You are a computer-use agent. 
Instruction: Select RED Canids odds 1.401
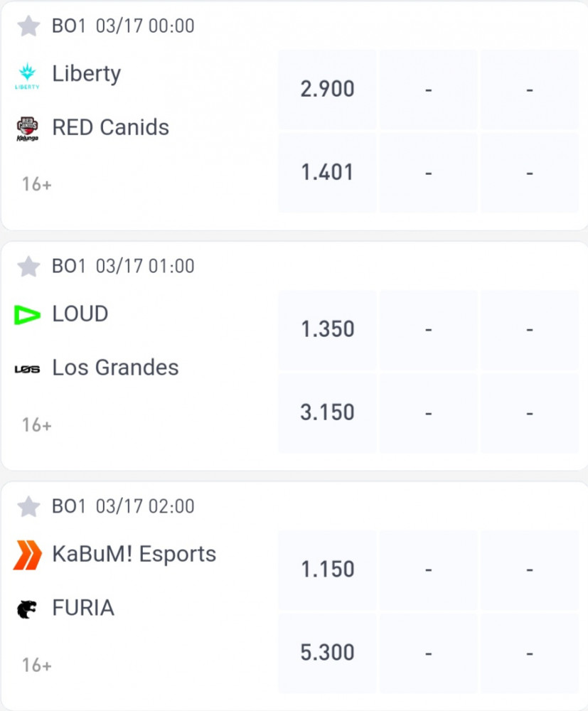click(327, 173)
